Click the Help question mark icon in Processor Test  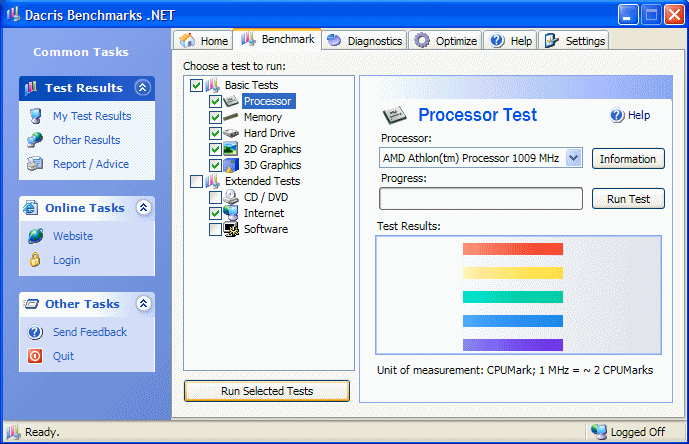(x=617, y=116)
